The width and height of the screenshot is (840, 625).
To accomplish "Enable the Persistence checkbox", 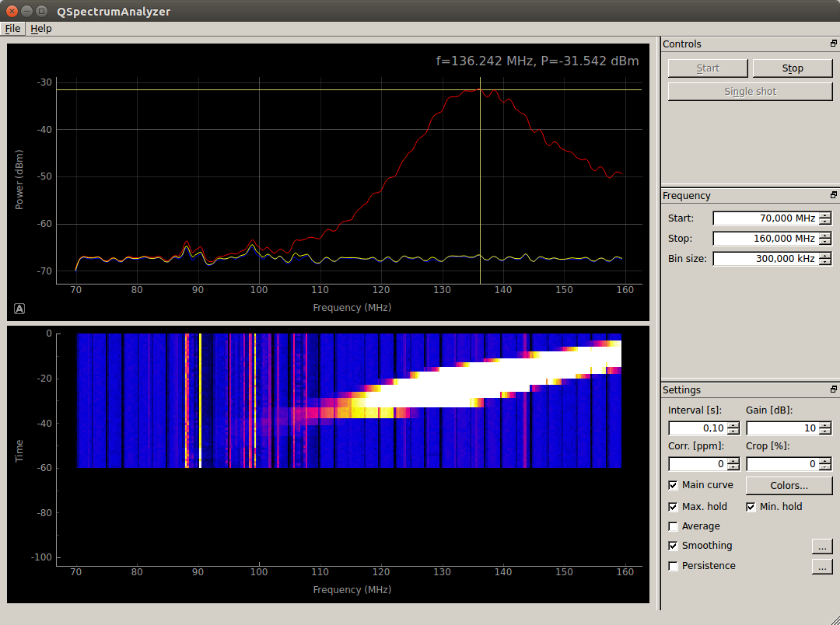I will [x=674, y=566].
